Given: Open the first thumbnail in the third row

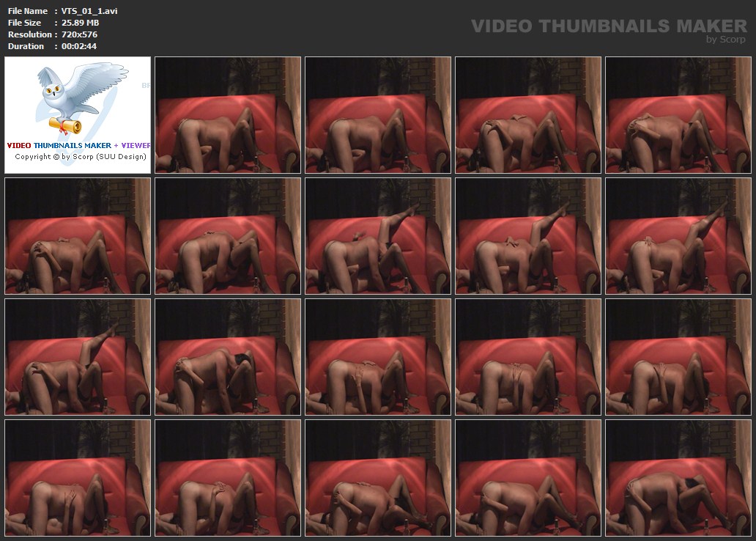Looking at the screenshot, I should tap(78, 357).
